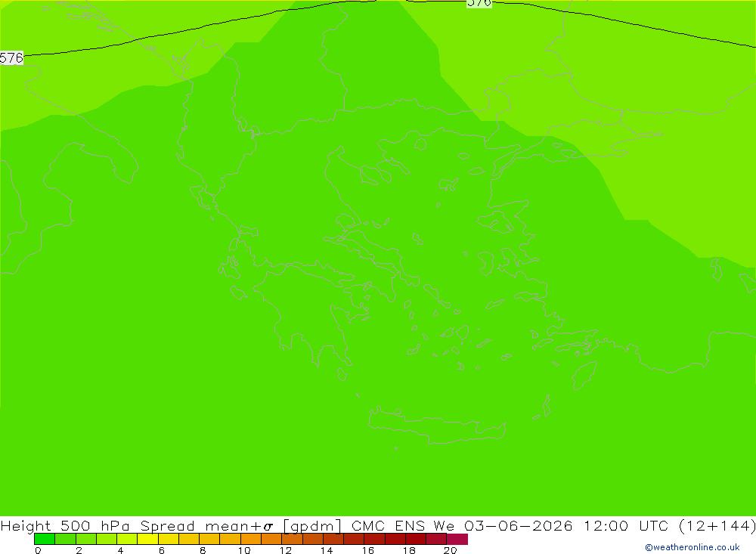Click the legend number 20

(x=451, y=550)
